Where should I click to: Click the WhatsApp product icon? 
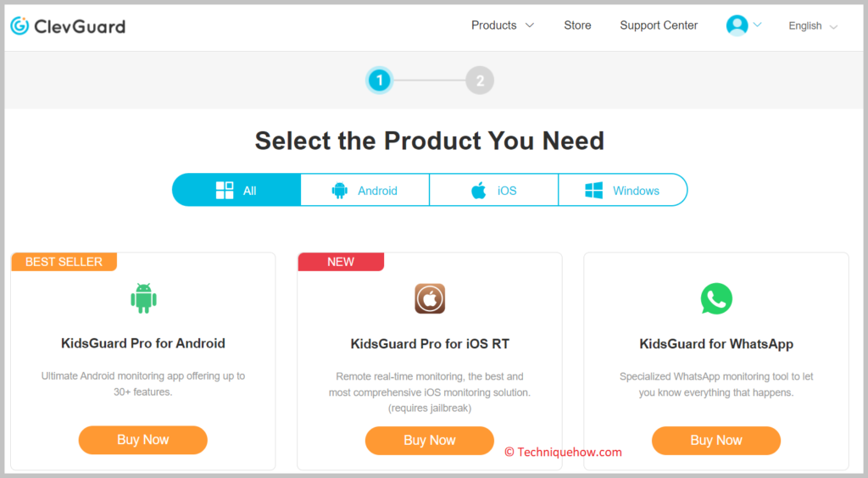[716, 298]
